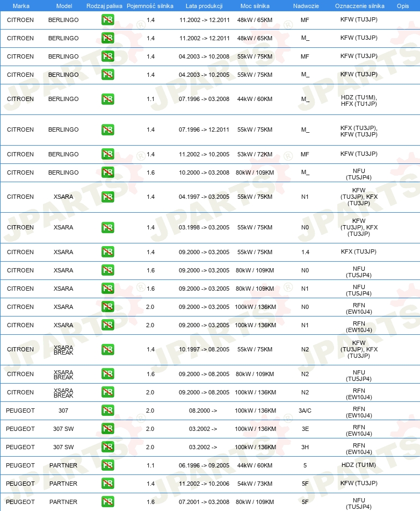Select the '3A/C' row's 'PEUGEOT' make cell
This screenshot has height=511, width=420.
tap(20, 411)
